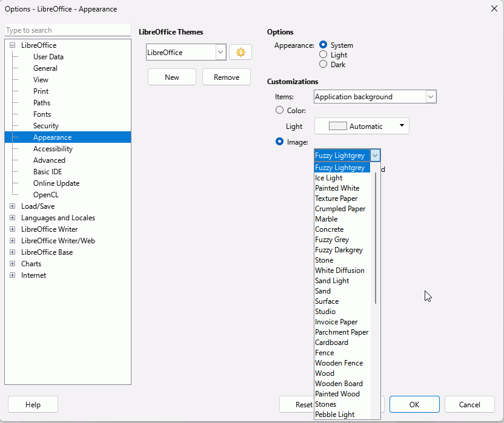Click the New theme button
This screenshot has height=423, width=504.
(x=172, y=77)
